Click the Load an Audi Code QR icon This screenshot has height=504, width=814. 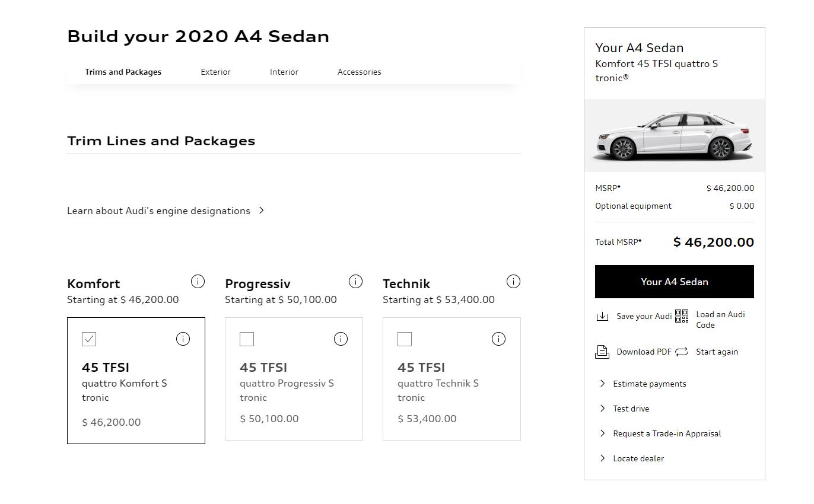(x=682, y=316)
